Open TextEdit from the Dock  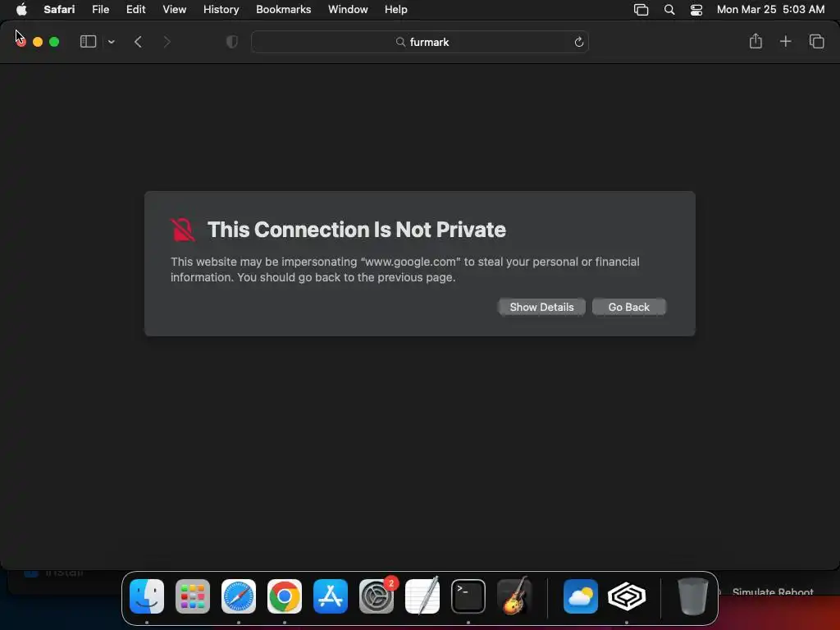tap(422, 596)
